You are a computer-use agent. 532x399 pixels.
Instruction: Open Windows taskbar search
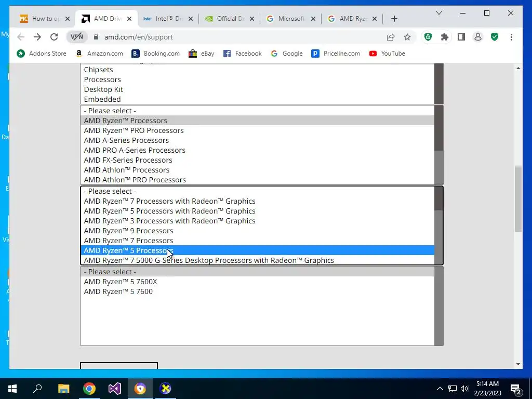[37, 389]
